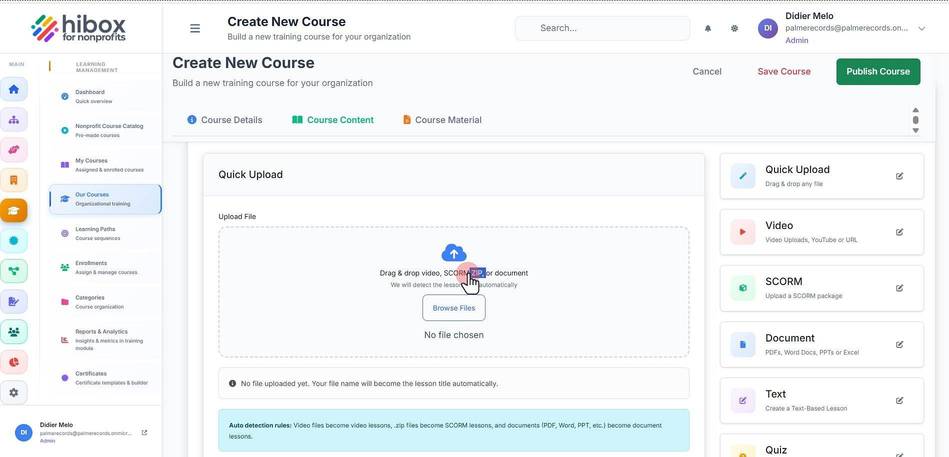Click the Search input field
The height and width of the screenshot is (457, 949).
point(602,28)
